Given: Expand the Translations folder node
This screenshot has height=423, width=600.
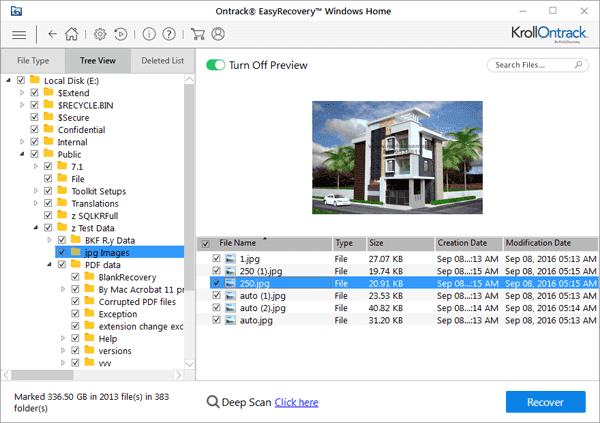Looking at the screenshot, I should pyautogui.click(x=37, y=203).
